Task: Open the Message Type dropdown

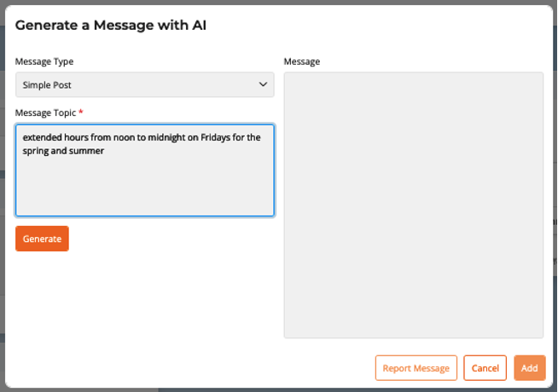Action: tap(144, 84)
